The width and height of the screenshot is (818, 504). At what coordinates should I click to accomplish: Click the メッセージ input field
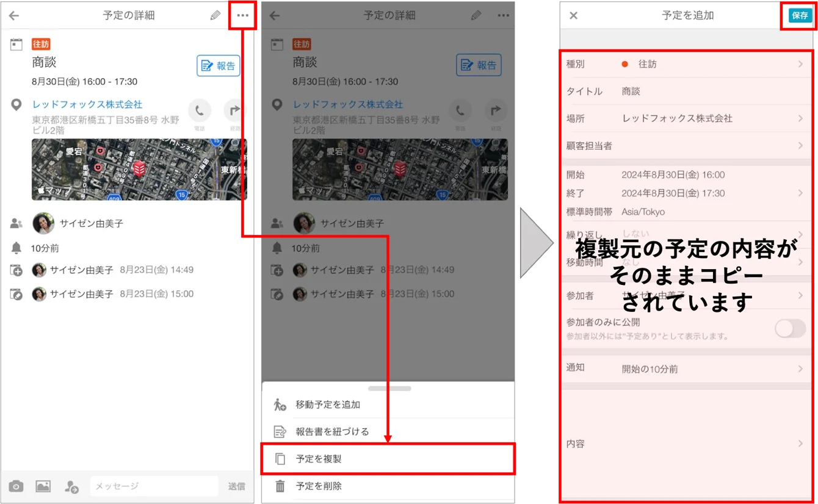(154, 486)
